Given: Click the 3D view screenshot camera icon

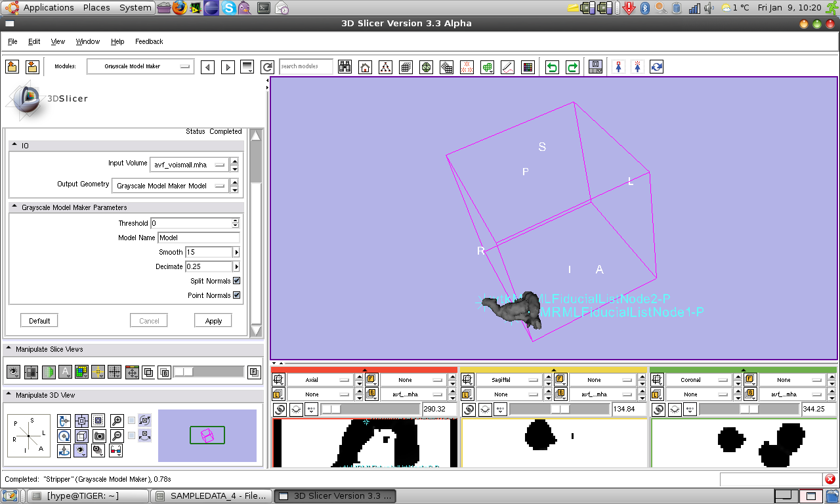Looking at the screenshot, I should coord(98,435).
